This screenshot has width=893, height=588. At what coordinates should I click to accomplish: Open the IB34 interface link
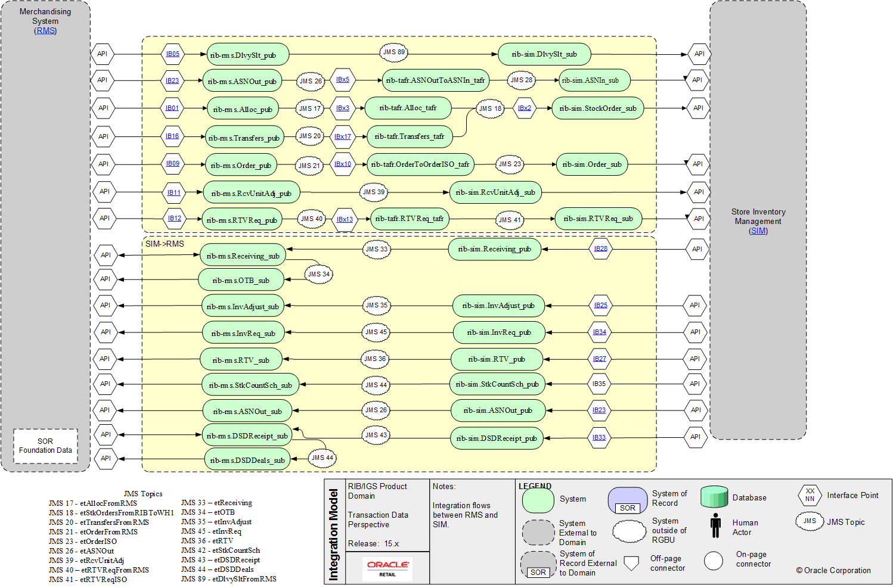coord(600,332)
